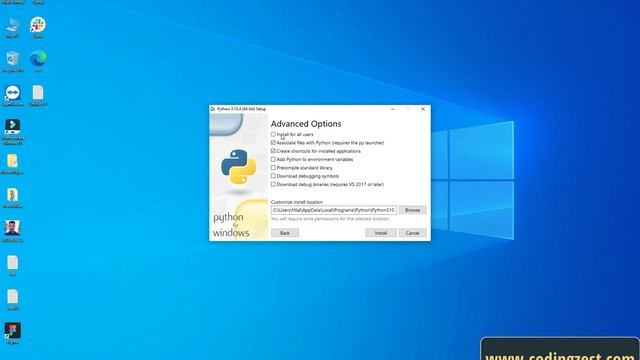
Task: Enable Precompile standard library option
Action: tap(273, 168)
